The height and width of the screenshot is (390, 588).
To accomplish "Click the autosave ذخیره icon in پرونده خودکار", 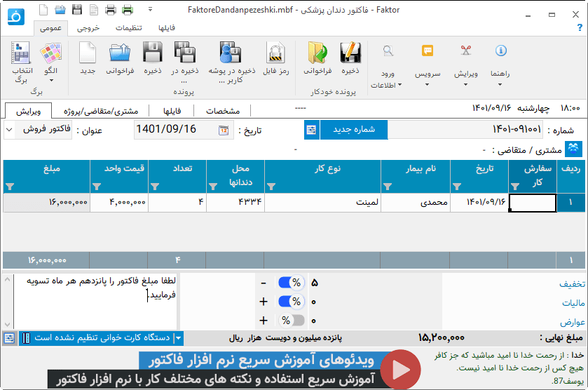I will [350, 54].
